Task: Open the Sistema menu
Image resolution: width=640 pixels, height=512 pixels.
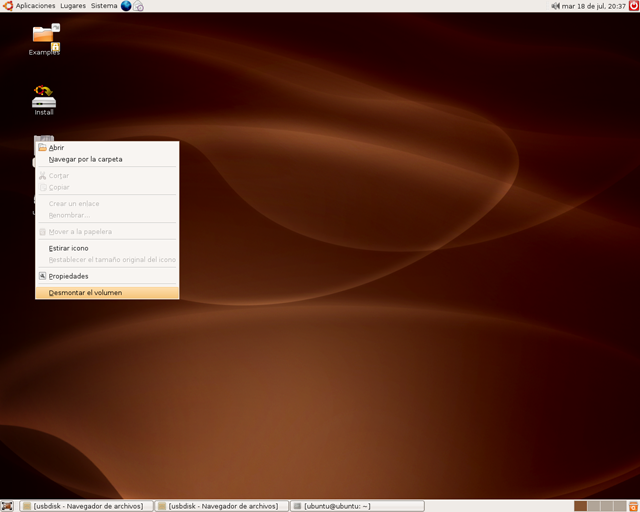Action: tap(104, 6)
